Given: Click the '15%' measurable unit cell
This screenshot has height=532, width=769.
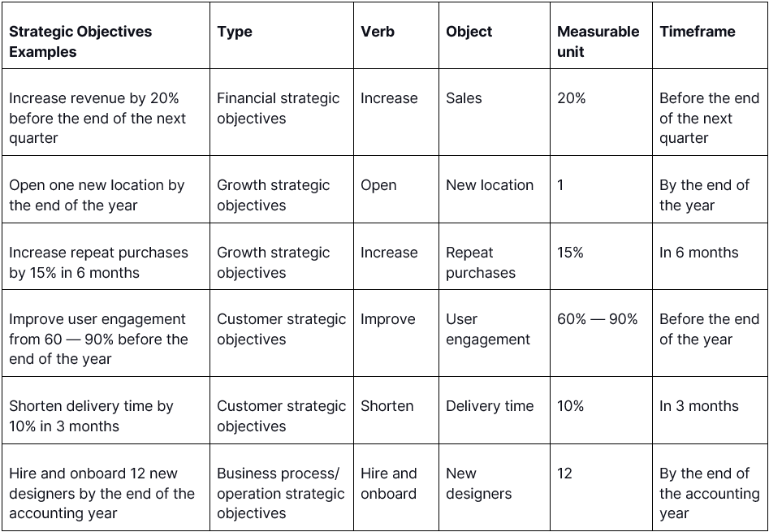Looking at the screenshot, I should (x=601, y=257).
